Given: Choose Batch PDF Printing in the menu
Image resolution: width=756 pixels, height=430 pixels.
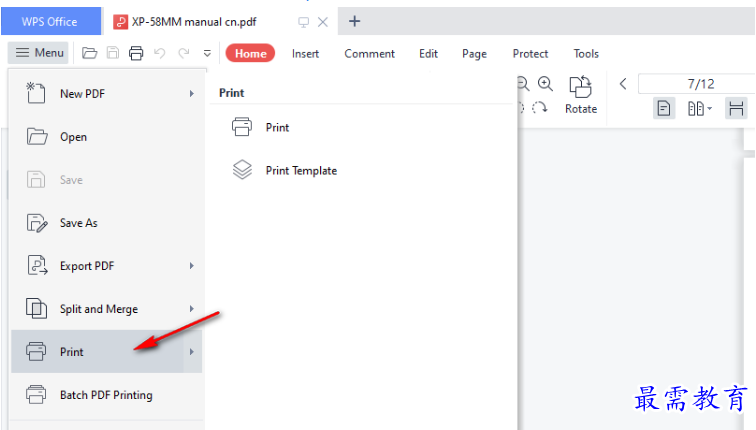Looking at the screenshot, I should pyautogui.click(x=107, y=395).
